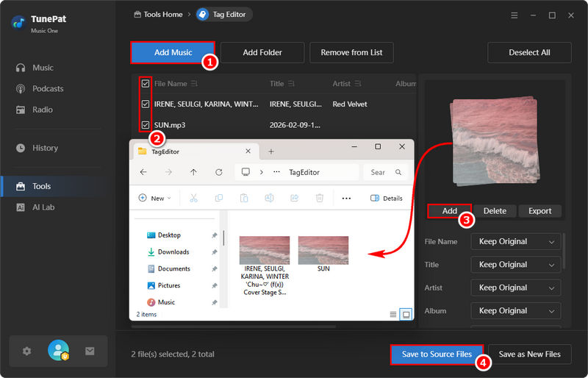Screen dimensions: 588x378
Task: Open New dropdown in Explorer toolbar
Action: coord(155,199)
